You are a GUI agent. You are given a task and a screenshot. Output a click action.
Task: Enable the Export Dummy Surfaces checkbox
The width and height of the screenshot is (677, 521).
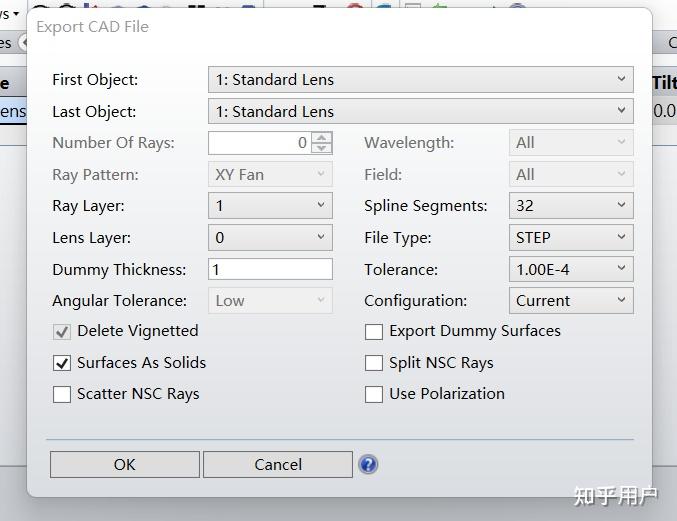tap(373, 332)
